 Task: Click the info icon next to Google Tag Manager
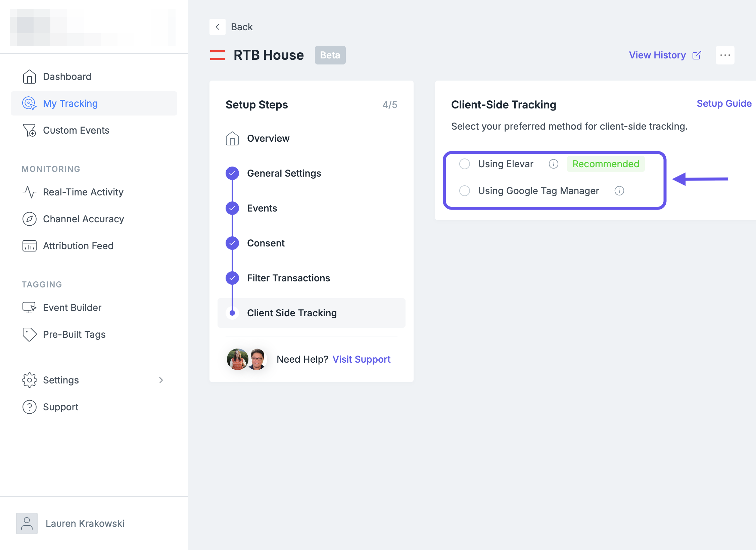tap(619, 191)
